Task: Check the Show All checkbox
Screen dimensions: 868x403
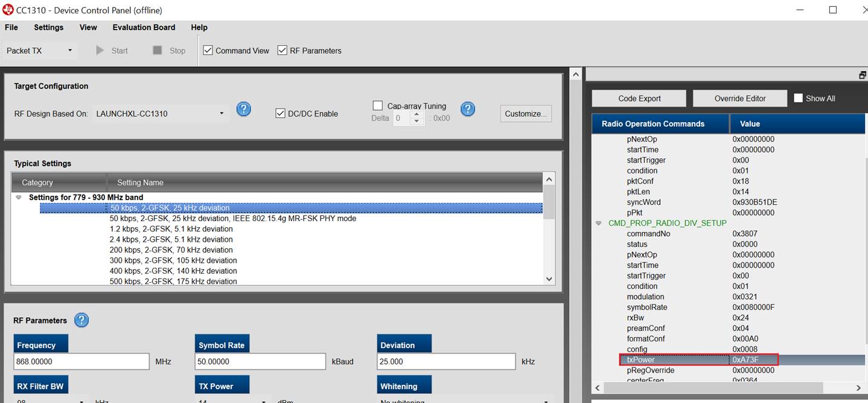Action: click(798, 98)
